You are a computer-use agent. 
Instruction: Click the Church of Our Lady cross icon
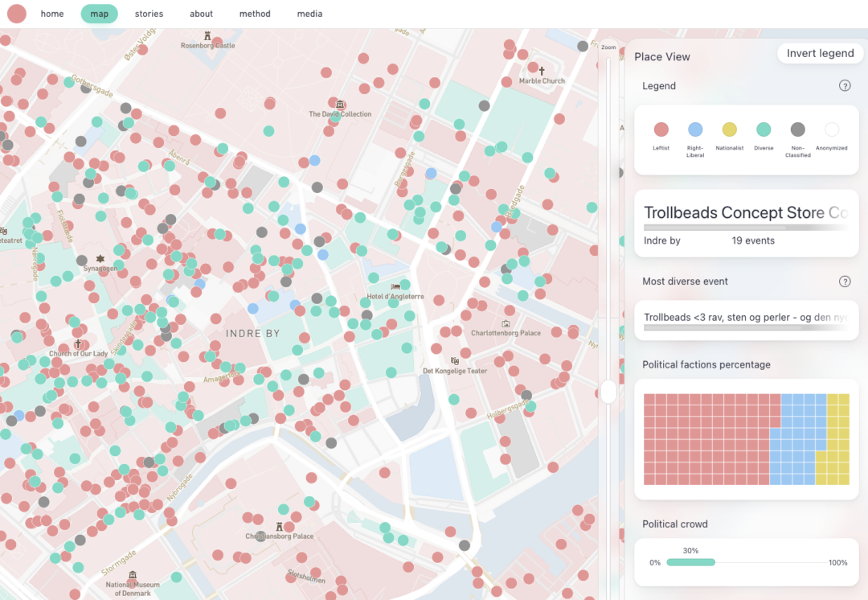click(x=78, y=344)
